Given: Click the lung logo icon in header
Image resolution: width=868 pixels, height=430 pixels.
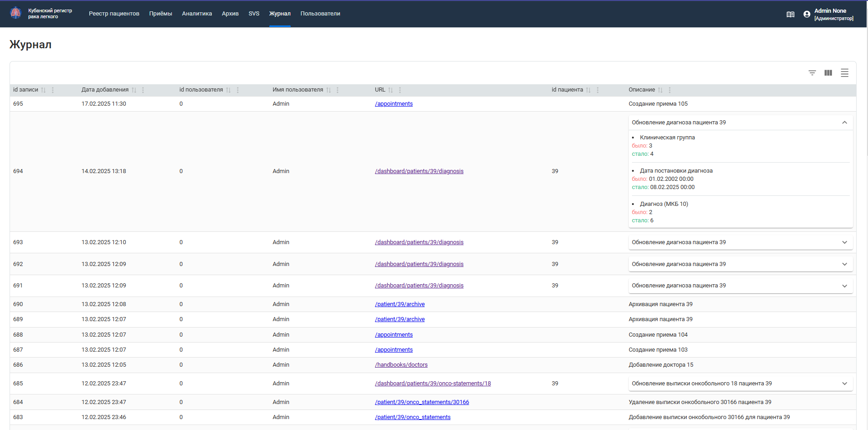Looking at the screenshot, I should tap(15, 13).
